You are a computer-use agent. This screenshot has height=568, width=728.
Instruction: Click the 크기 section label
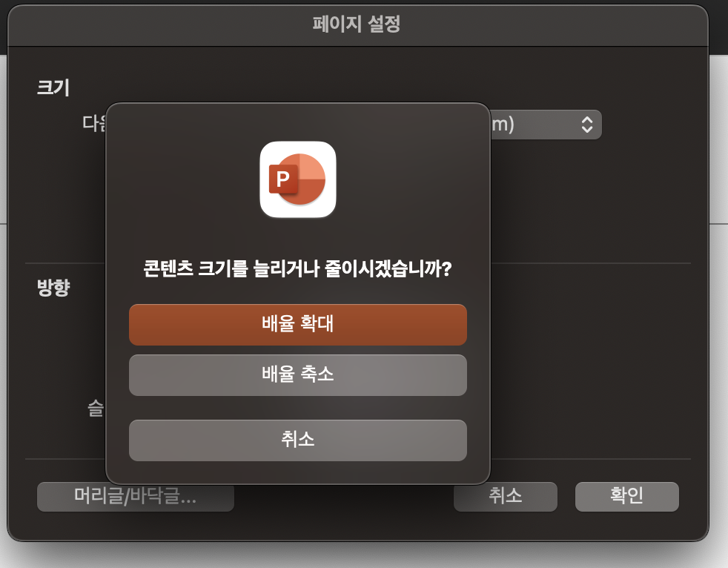[53, 87]
